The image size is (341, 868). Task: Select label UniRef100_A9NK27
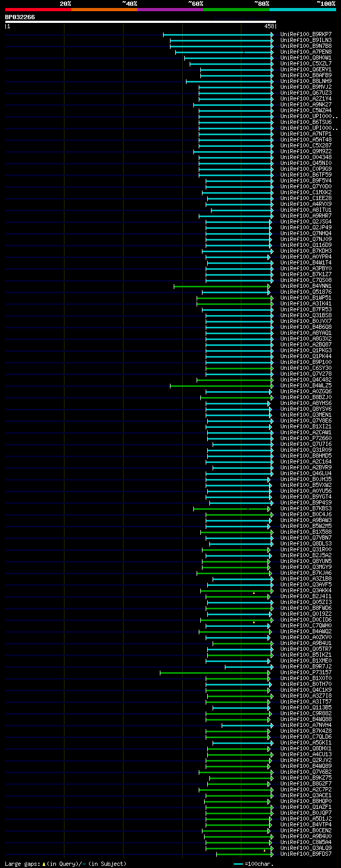[306, 104]
